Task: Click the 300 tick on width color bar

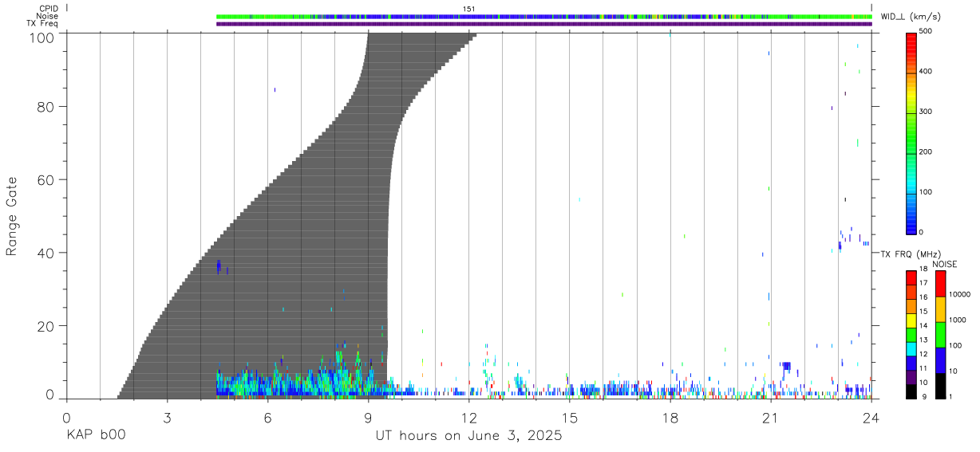Action: click(927, 112)
